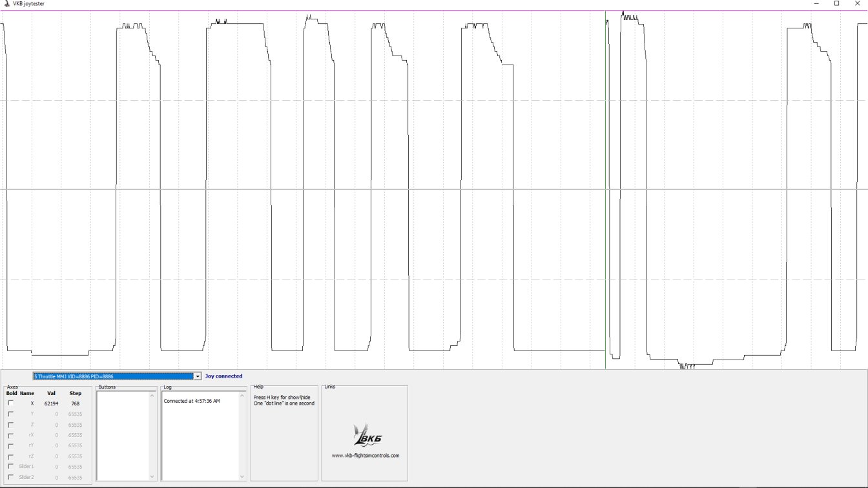Toggle the Bold checkbox for rY axis
The image size is (868, 488).
(x=10, y=445)
